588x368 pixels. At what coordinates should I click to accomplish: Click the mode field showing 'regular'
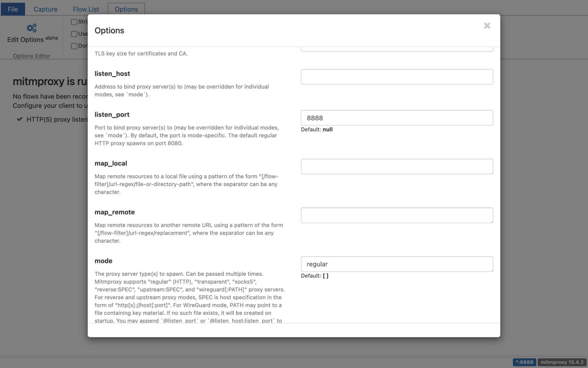[397, 264]
